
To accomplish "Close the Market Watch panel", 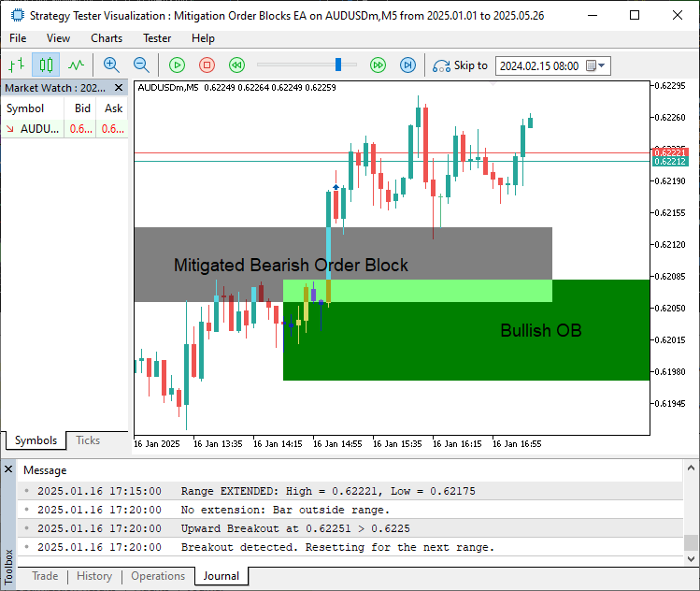I will 120,88.
